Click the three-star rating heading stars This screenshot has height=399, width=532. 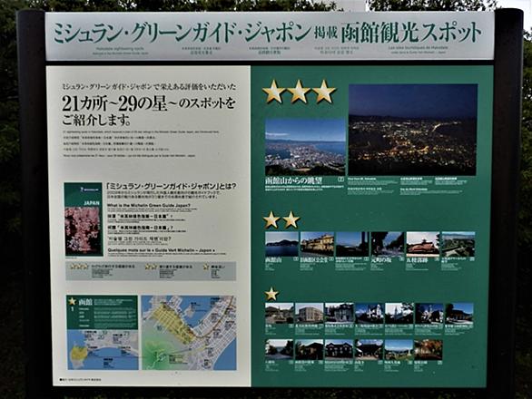300,92
